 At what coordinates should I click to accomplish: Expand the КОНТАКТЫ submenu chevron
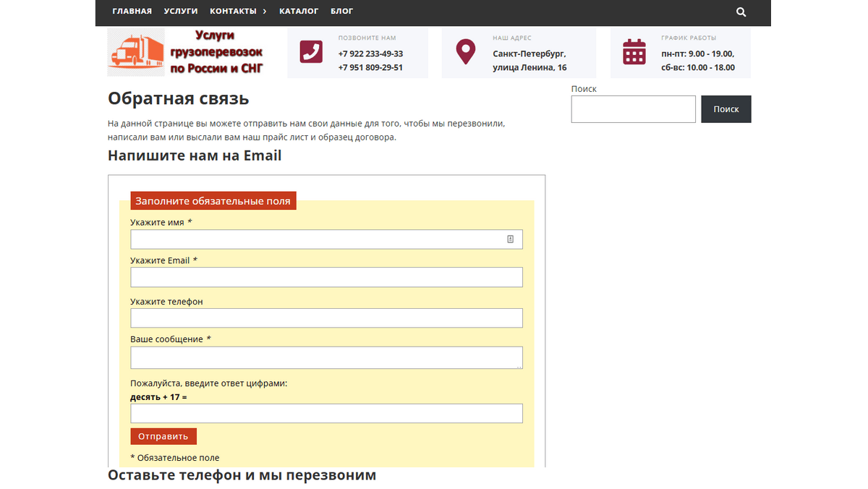[x=265, y=12]
